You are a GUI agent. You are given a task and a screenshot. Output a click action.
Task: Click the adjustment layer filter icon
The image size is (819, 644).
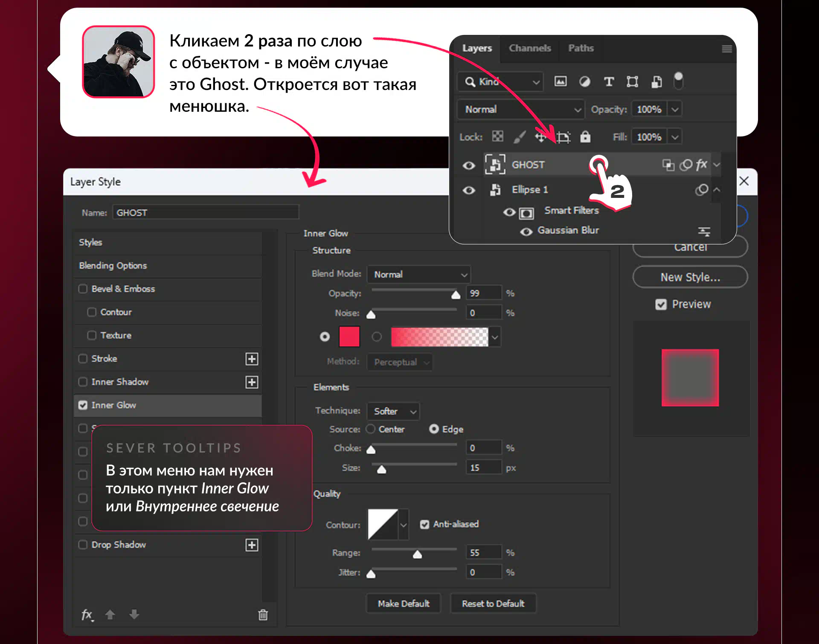584,81
